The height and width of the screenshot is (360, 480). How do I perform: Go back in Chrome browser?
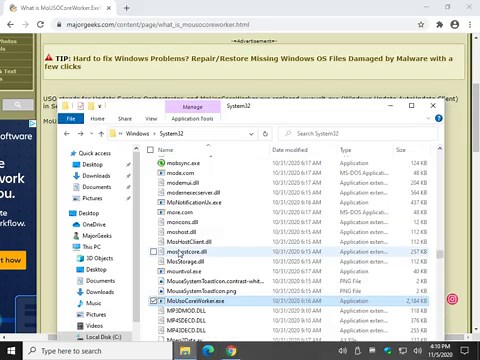tap(11, 24)
